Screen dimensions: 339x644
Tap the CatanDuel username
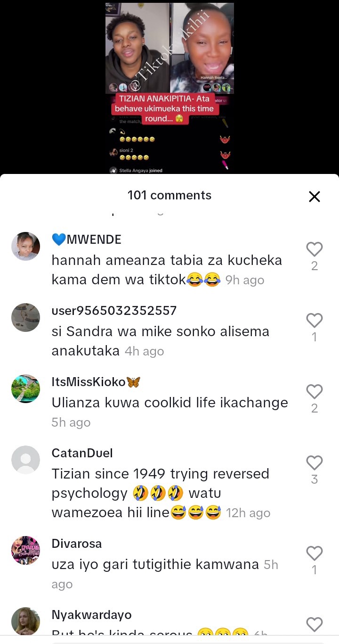coord(82,453)
